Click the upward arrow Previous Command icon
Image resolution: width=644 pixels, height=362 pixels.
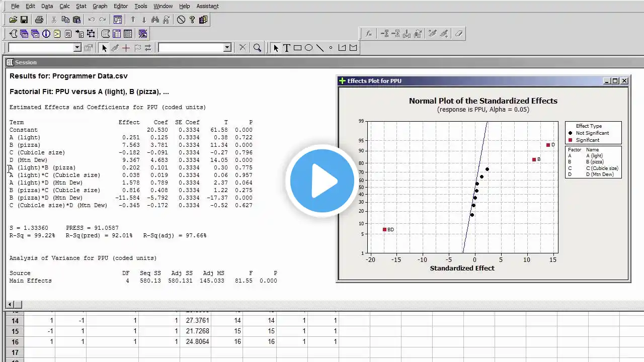click(x=133, y=20)
